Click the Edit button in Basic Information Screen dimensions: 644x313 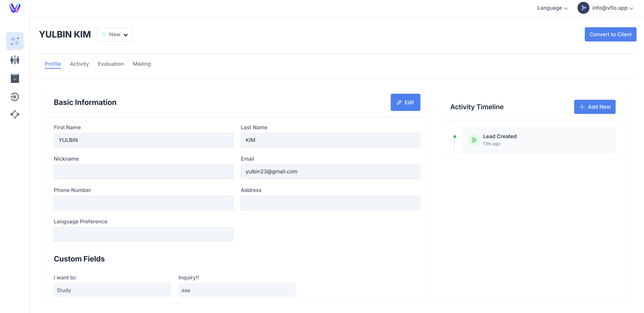click(405, 103)
